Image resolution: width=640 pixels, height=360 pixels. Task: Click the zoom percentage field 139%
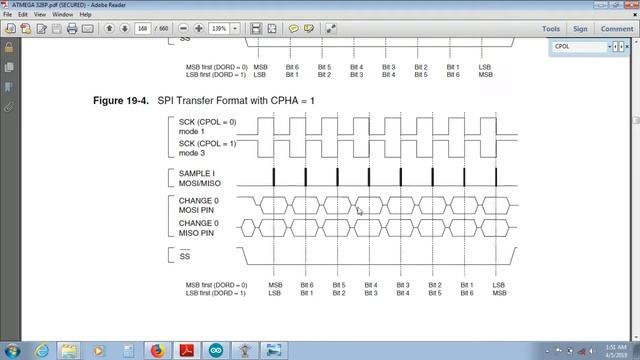coord(220,29)
